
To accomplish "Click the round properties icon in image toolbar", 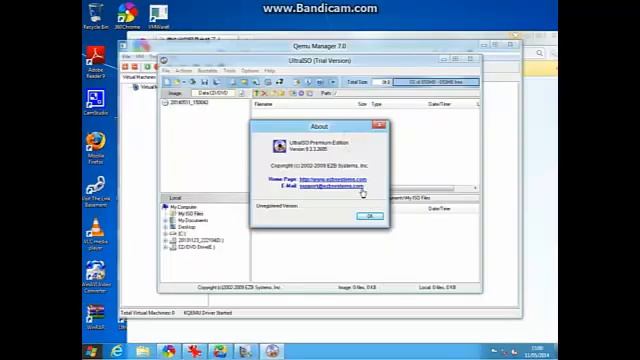I will [x=301, y=93].
